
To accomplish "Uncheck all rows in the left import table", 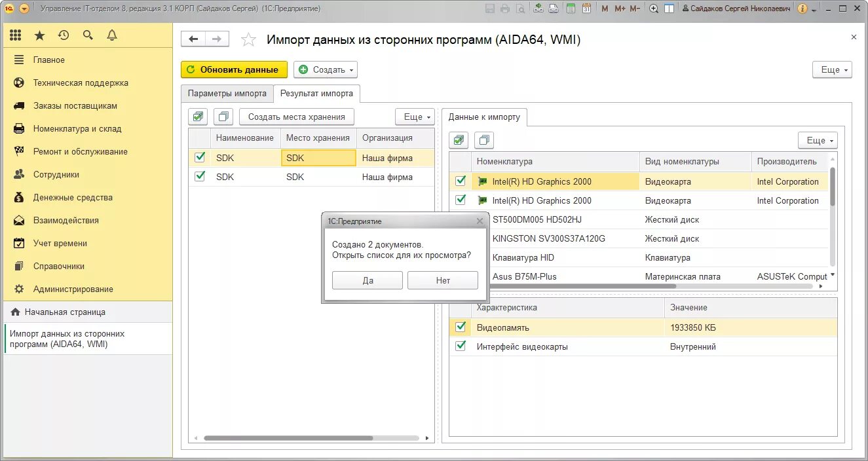I will [x=224, y=117].
